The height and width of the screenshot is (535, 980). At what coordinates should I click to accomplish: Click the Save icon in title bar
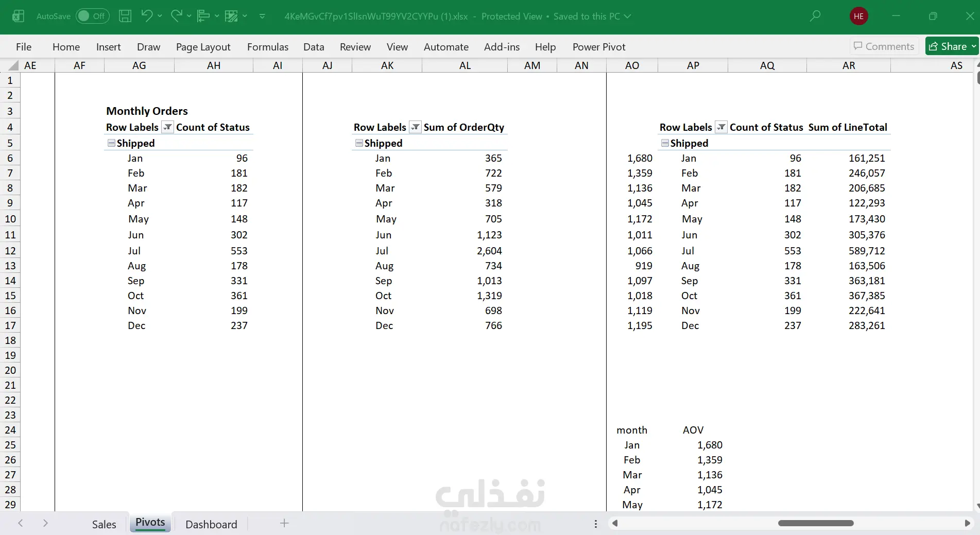125,16
